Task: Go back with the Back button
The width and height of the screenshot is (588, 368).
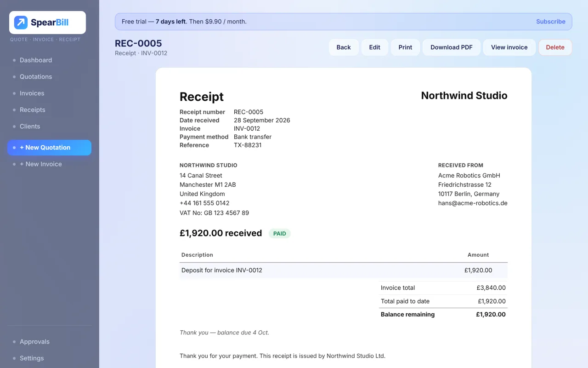Action: (x=344, y=47)
